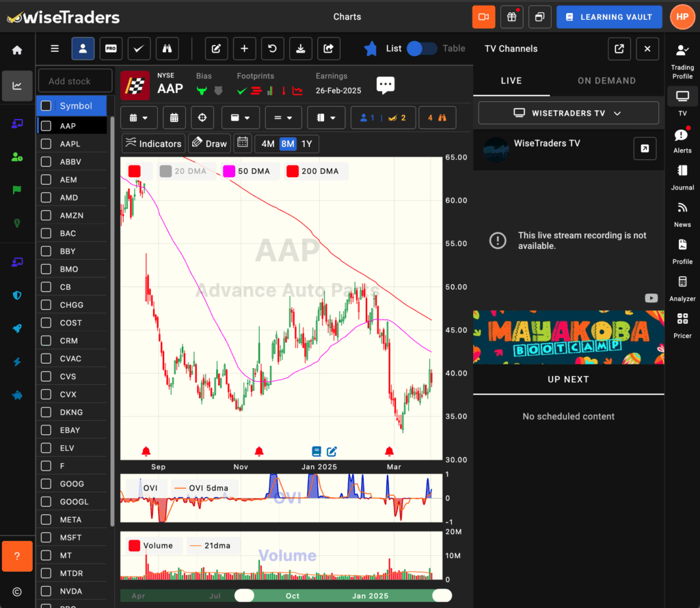Click the gift icon in header
Viewport: 700px width, 608px height.
(x=511, y=17)
